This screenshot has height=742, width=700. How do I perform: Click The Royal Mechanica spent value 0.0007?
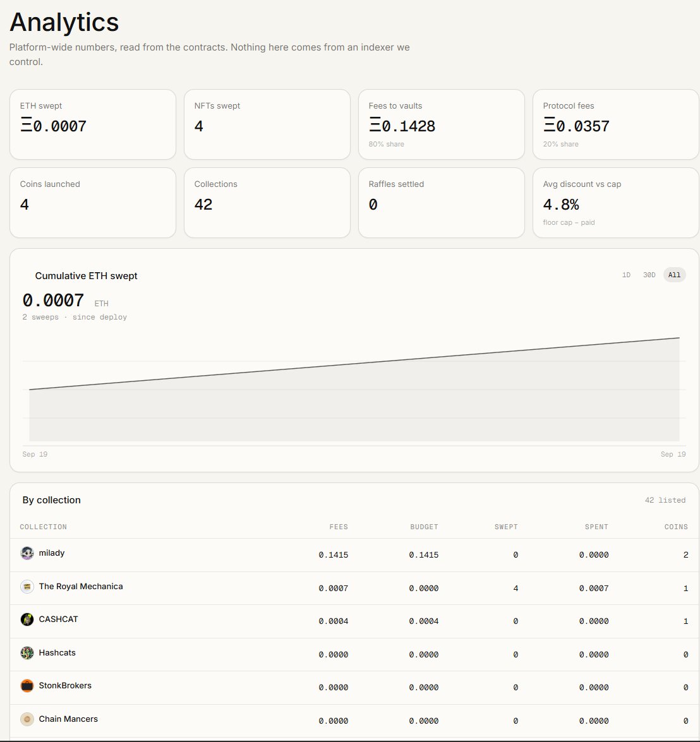tap(594, 588)
